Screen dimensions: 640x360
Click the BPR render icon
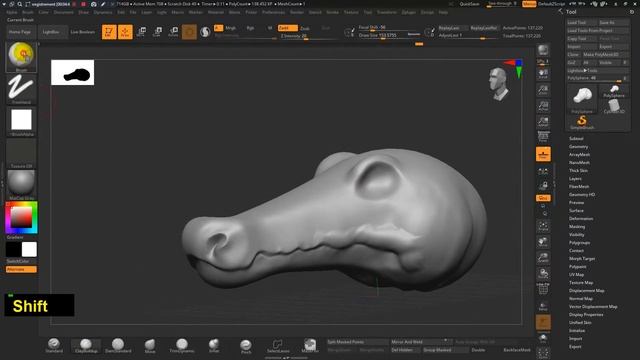tap(543, 50)
